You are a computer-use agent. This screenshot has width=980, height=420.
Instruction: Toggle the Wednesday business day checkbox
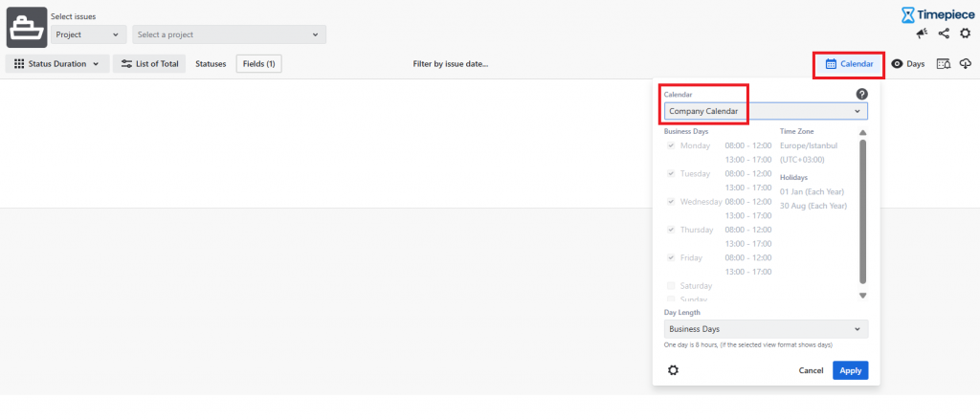click(x=671, y=202)
